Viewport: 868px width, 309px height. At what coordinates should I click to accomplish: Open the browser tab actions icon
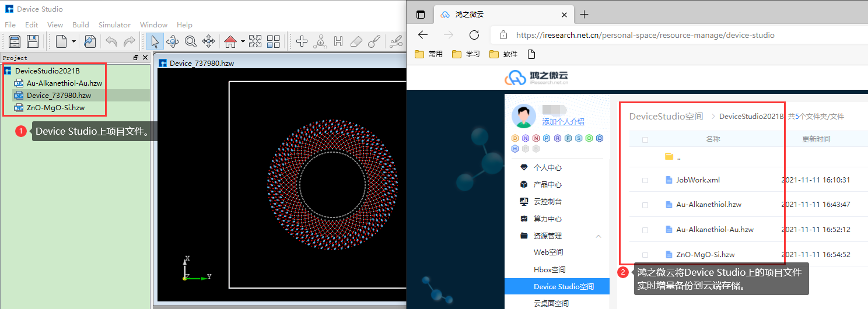421,15
